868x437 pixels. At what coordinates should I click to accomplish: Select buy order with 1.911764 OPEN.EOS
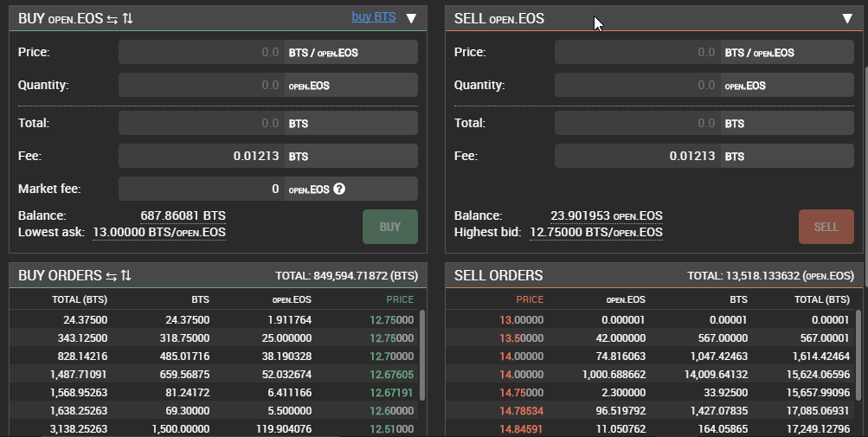[213, 319]
